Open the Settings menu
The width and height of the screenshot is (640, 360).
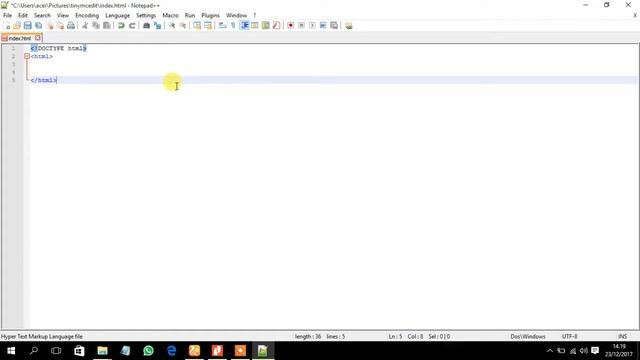[146, 16]
